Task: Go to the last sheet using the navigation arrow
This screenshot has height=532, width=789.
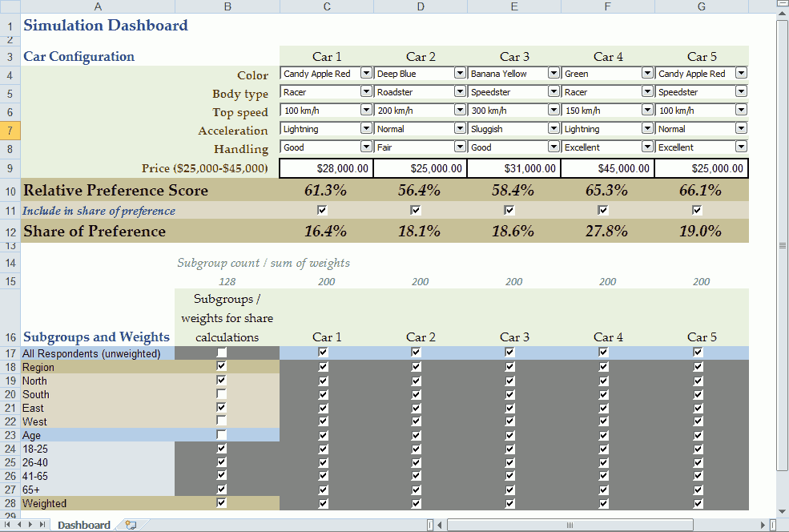Action: point(42,525)
